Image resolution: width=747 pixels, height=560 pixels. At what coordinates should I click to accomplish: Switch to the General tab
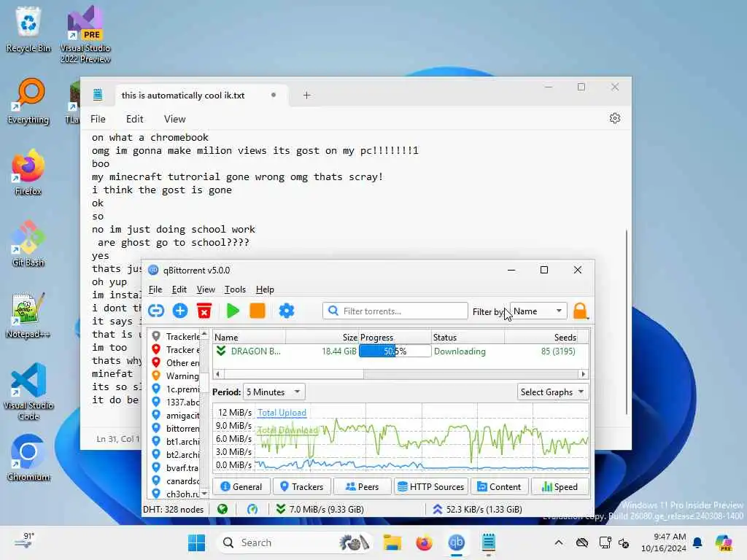coord(241,486)
